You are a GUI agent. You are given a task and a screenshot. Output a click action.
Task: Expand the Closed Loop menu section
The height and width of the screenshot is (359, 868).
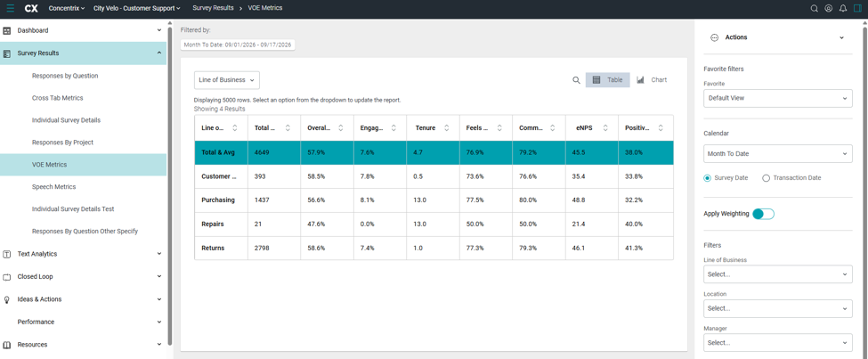pos(159,276)
